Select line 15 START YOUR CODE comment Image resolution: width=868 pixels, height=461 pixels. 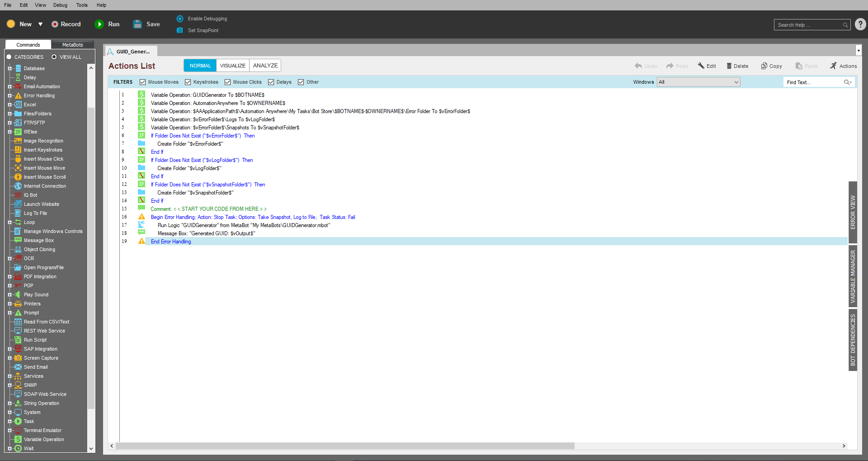click(x=483, y=209)
